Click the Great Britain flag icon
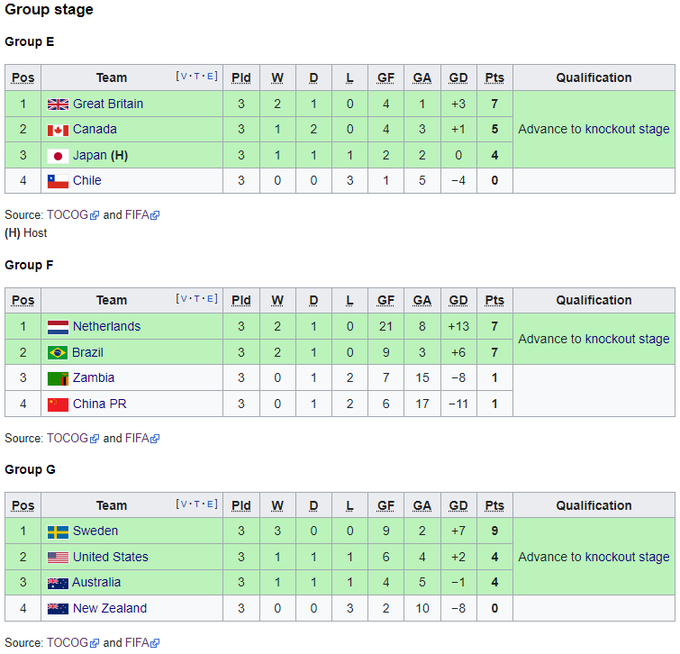The image size is (680, 654). point(57,104)
